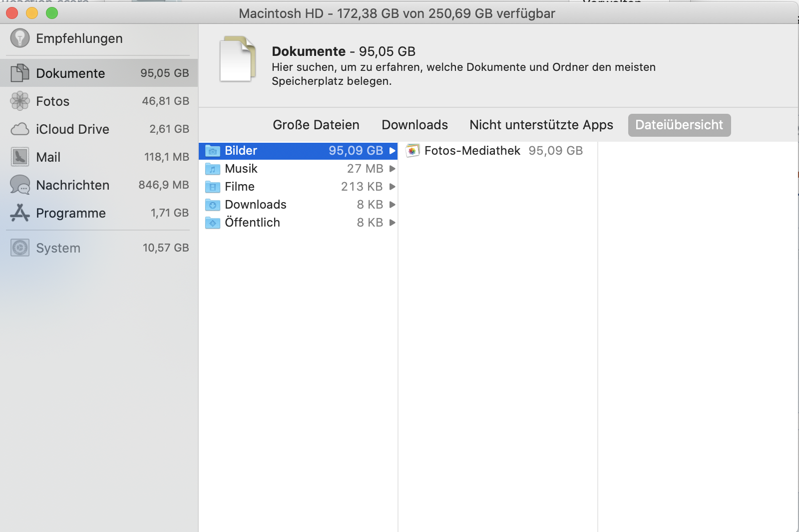Select the System category label
The image size is (799, 532).
58,248
